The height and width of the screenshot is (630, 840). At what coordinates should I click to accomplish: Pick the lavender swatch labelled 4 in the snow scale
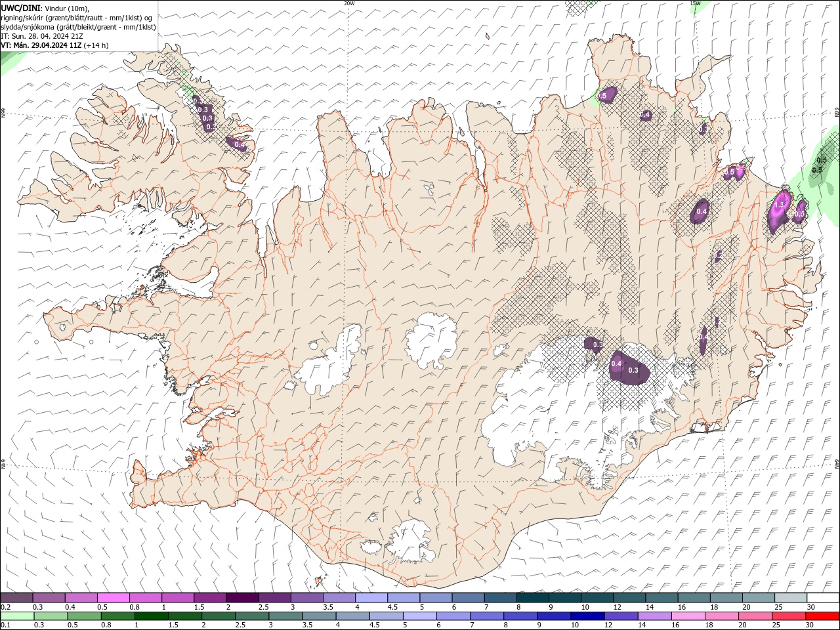tap(371, 598)
